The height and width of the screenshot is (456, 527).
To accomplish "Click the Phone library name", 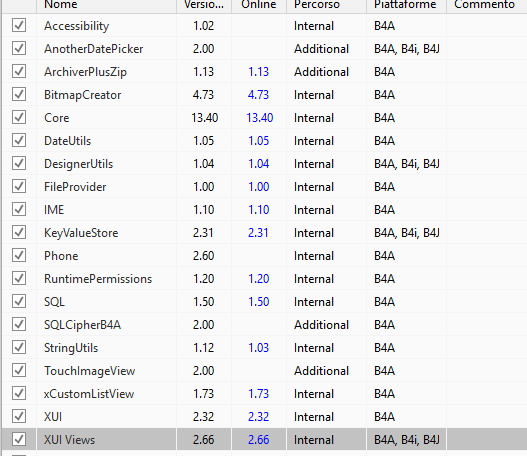I will (x=61, y=256).
